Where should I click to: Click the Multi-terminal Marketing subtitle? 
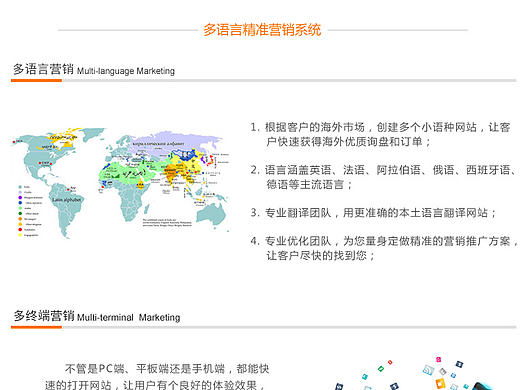128,317
